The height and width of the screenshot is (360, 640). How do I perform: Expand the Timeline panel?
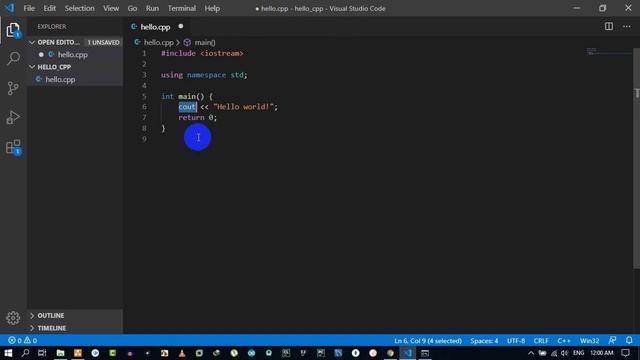tap(75, 328)
